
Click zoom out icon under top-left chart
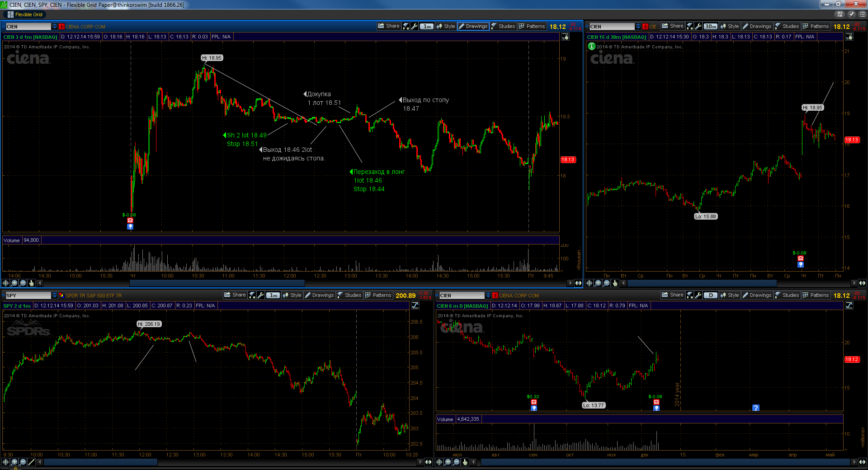click(23, 283)
